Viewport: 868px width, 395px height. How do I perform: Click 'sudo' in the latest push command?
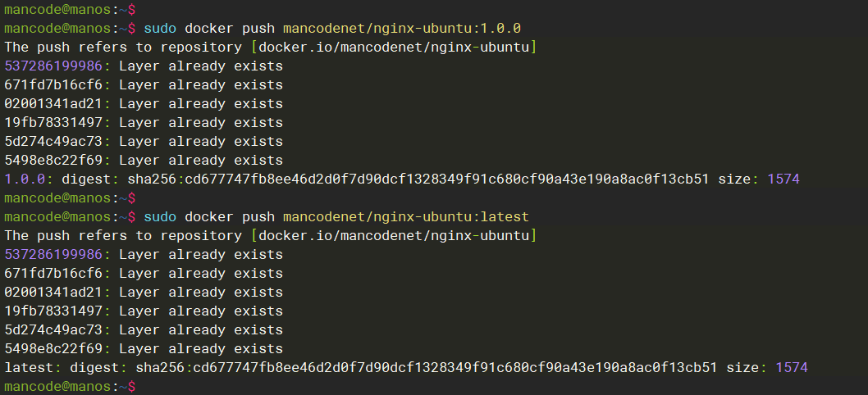[160, 216]
